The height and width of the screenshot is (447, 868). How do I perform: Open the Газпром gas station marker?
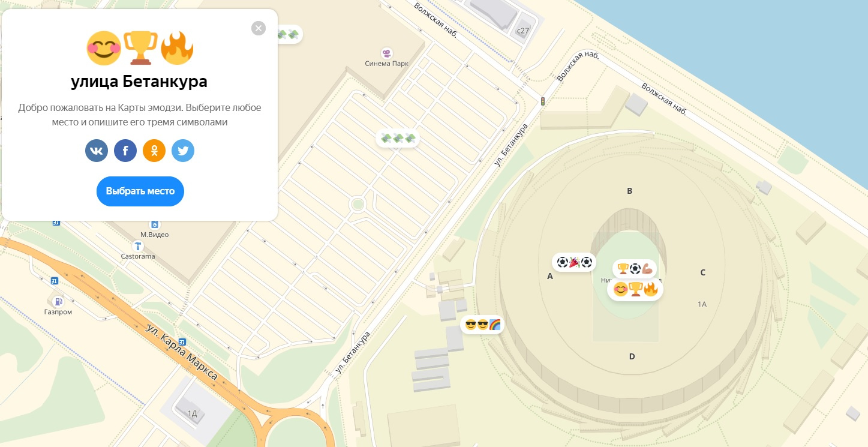click(x=58, y=301)
